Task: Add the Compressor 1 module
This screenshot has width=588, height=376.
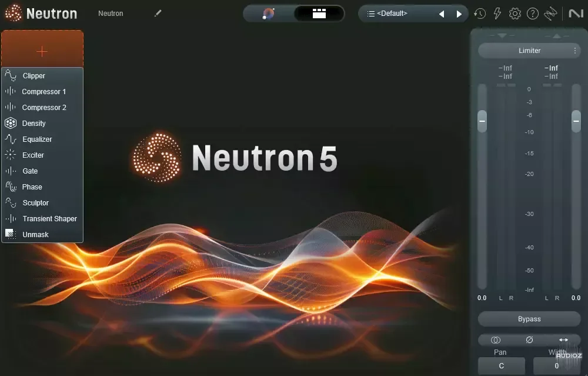Action: 42,92
